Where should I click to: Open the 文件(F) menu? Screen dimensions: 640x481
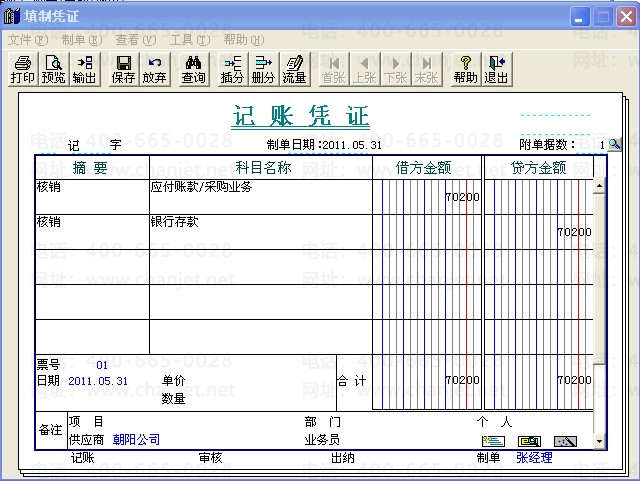28,40
